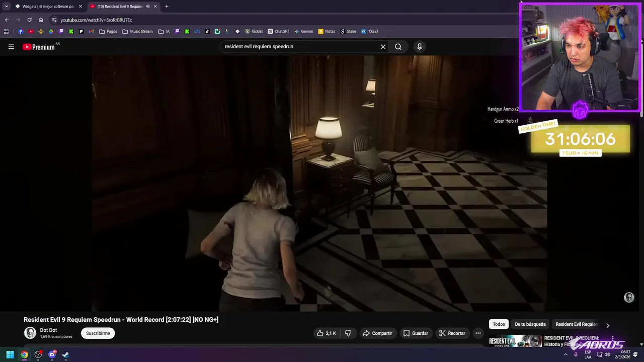Open the Gemini bookmark
Screen dimensions: 644x362
click(303, 31)
